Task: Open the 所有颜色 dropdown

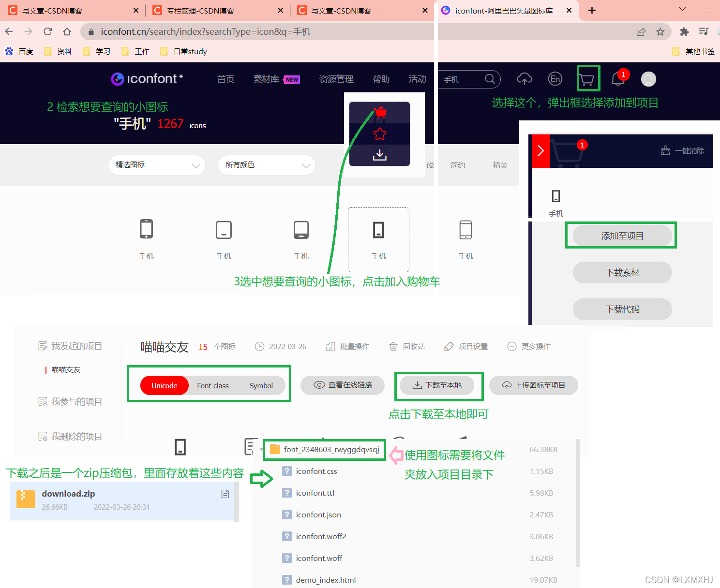Action: [267, 165]
